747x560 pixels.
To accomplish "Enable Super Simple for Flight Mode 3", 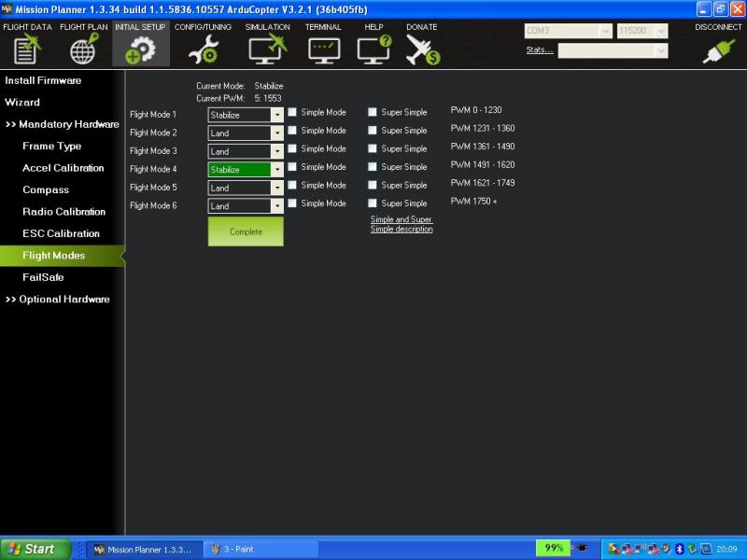I will (373, 148).
